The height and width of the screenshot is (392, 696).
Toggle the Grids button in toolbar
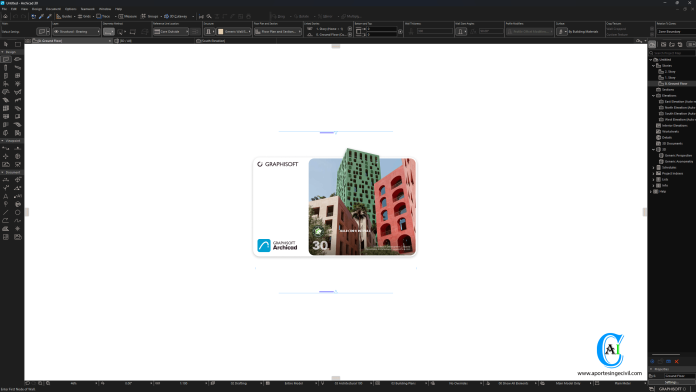click(84, 16)
